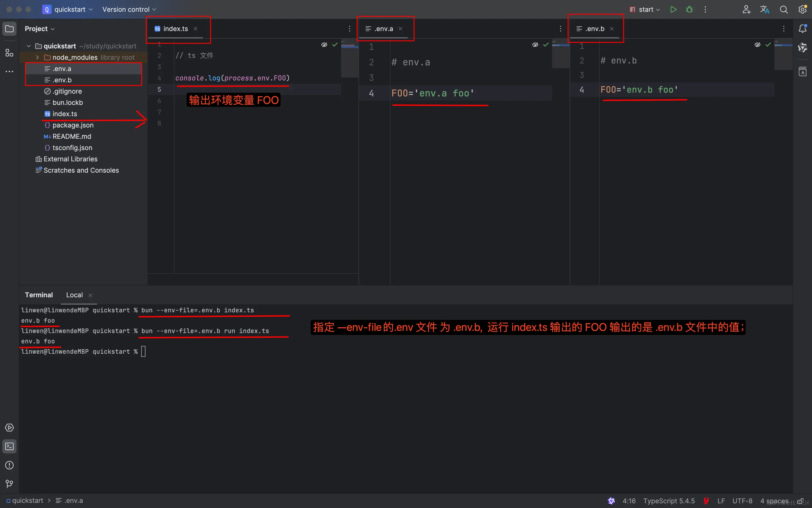Viewport: 812px width, 508px height.
Task: Select .env.a in project tree
Action: 84,69
